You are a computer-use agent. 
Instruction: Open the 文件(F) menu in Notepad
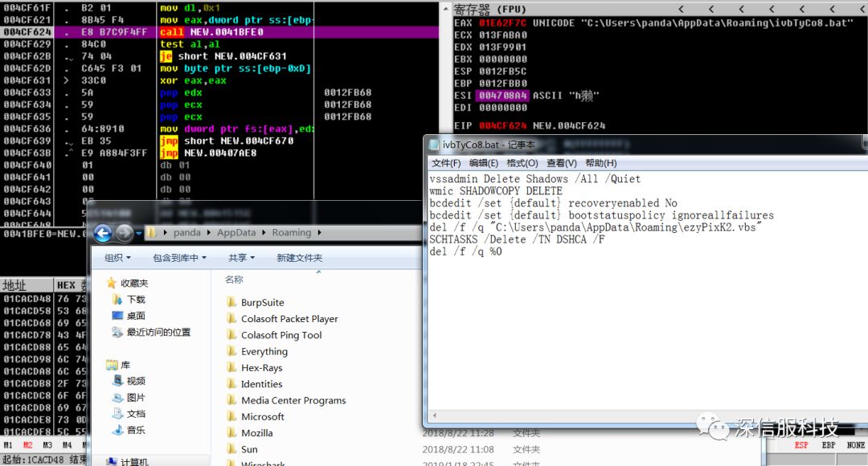[x=446, y=163]
